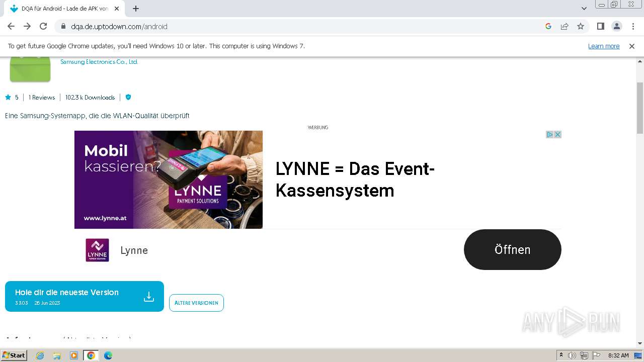Open the AdChoices info icon on the ad

550,134
